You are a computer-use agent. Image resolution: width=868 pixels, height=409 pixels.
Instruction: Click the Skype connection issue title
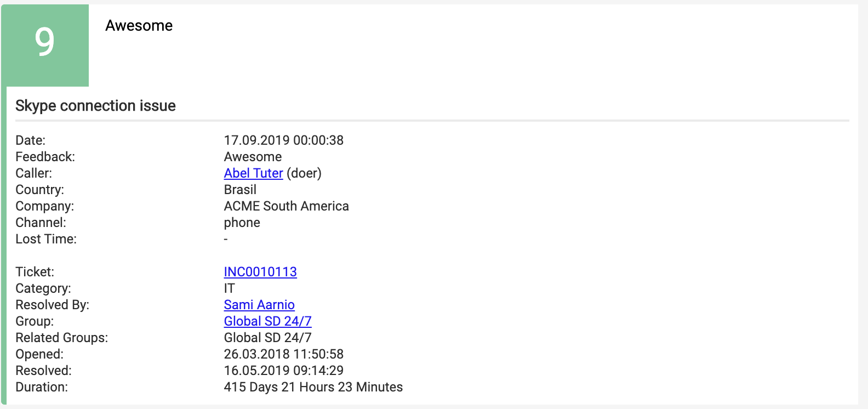pyautogui.click(x=95, y=106)
